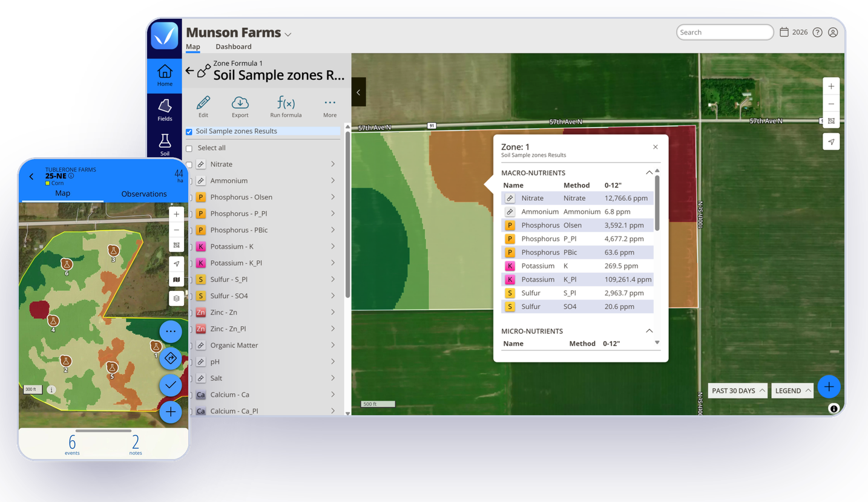
Task: Collapse the MACRO-NUTRIENTS section
Action: point(649,172)
